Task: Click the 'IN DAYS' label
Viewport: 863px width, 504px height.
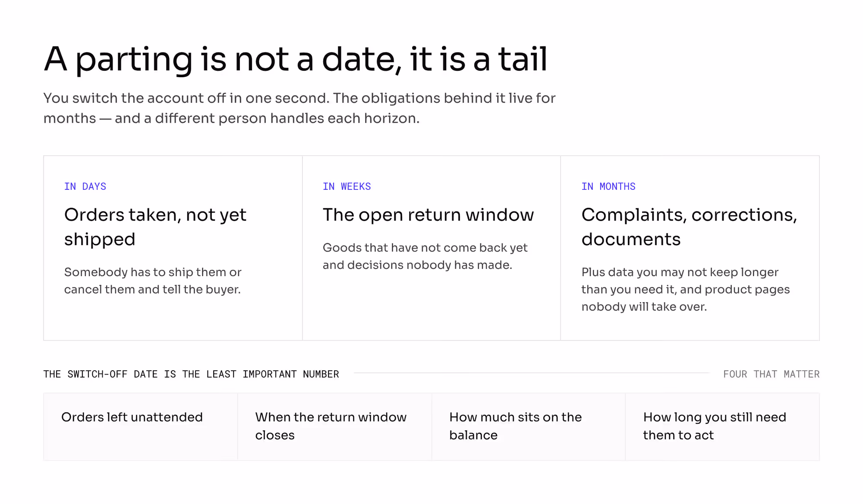Action: [x=85, y=186]
